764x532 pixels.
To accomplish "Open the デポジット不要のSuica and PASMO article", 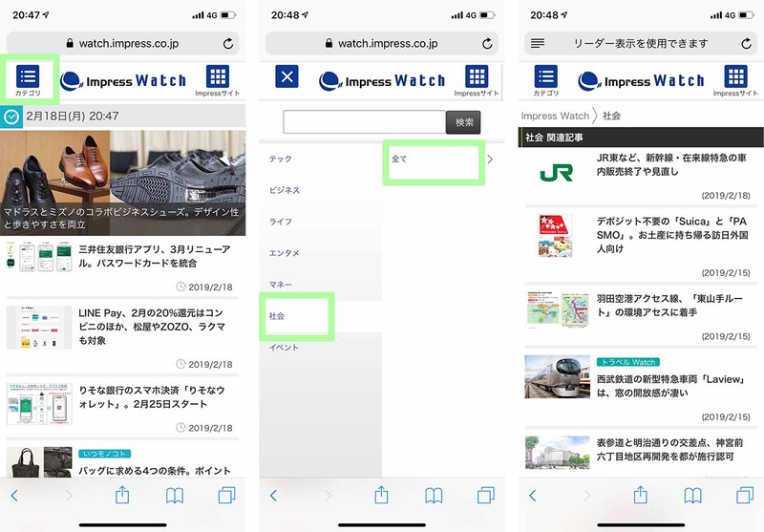I will (672, 235).
